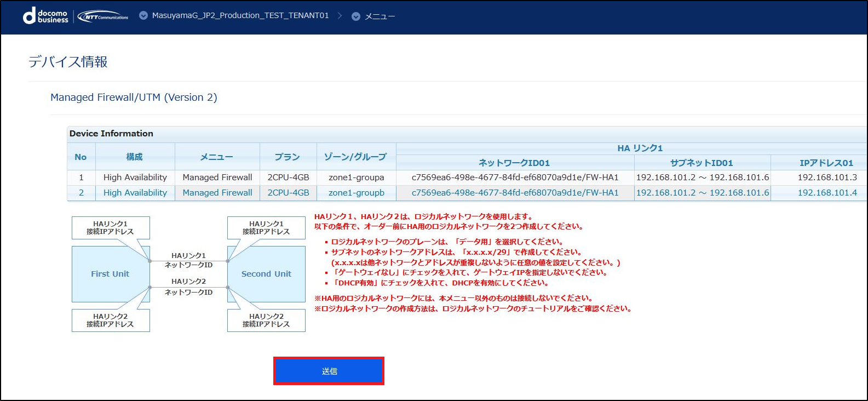Click the docomo business logo
This screenshot has width=868, height=401.
pyautogui.click(x=45, y=16)
